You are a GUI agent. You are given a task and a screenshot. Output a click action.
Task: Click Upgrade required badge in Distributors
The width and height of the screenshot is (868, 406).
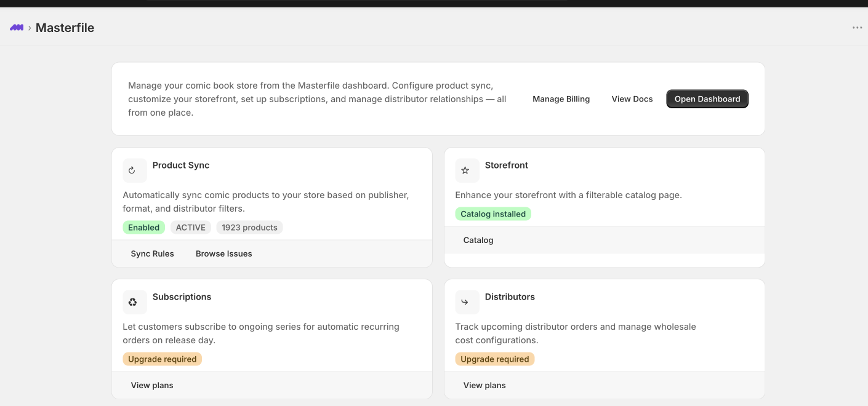coord(495,359)
